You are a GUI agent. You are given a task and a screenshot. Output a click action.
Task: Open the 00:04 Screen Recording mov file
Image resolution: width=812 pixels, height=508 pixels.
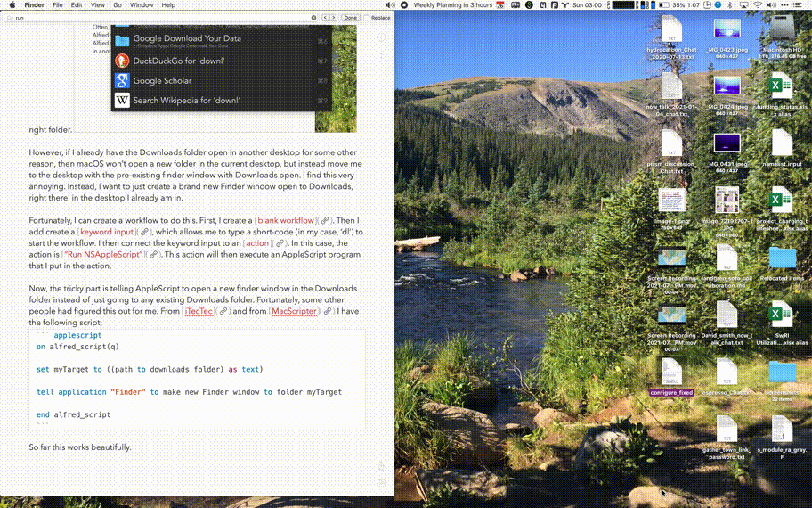coord(671,258)
